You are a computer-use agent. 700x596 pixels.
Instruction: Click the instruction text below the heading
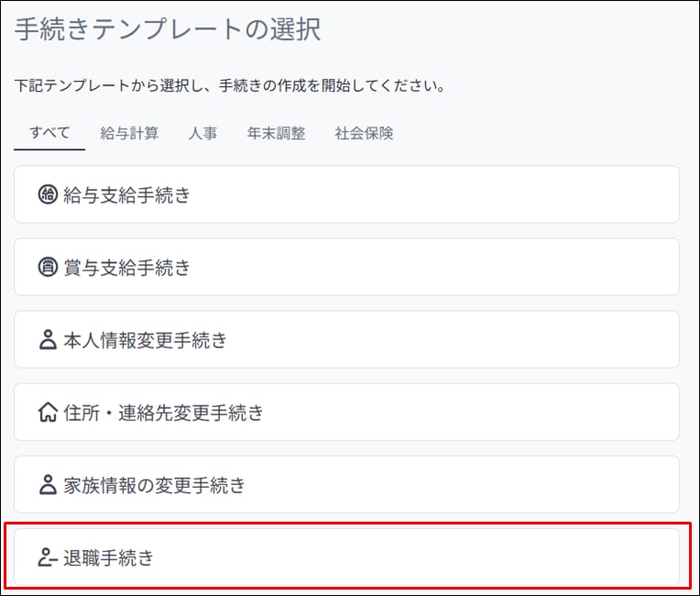[x=230, y=87]
